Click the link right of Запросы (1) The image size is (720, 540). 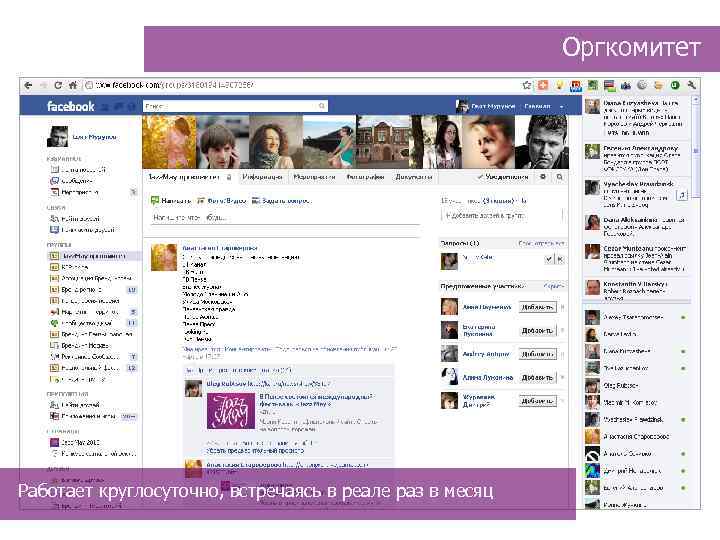[x=541, y=243]
